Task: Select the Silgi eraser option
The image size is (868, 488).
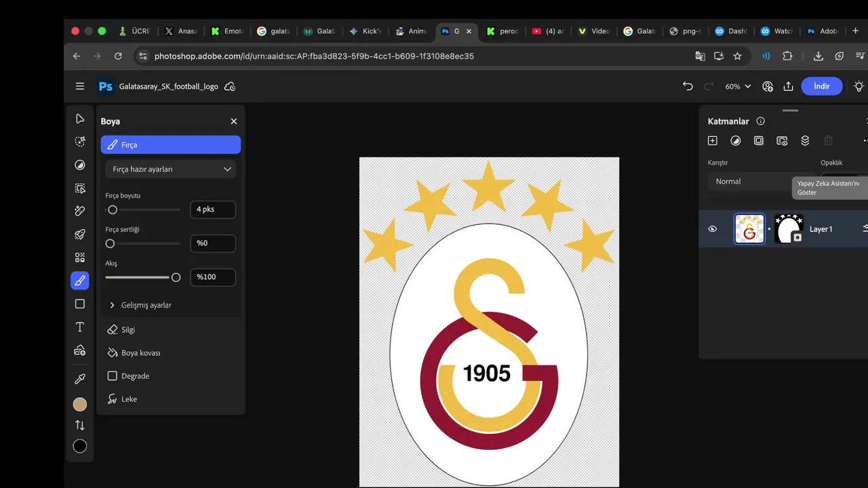Action: point(121,329)
